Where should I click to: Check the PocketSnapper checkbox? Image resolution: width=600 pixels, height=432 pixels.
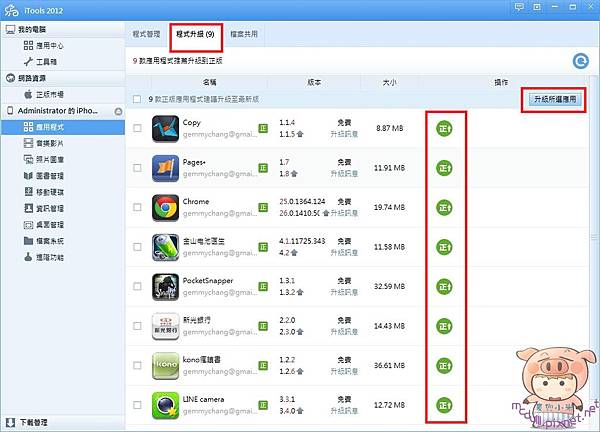pos(137,286)
